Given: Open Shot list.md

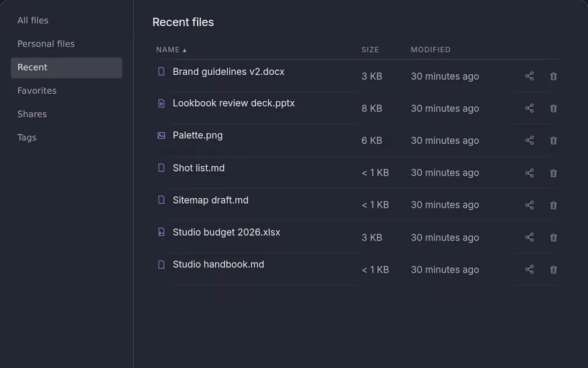Looking at the screenshot, I should [198, 168].
